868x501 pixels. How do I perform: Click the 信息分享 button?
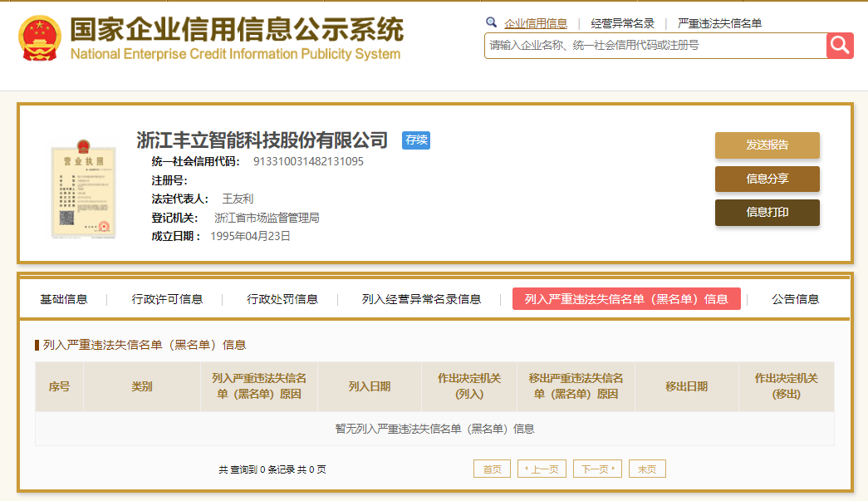(767, 179)
